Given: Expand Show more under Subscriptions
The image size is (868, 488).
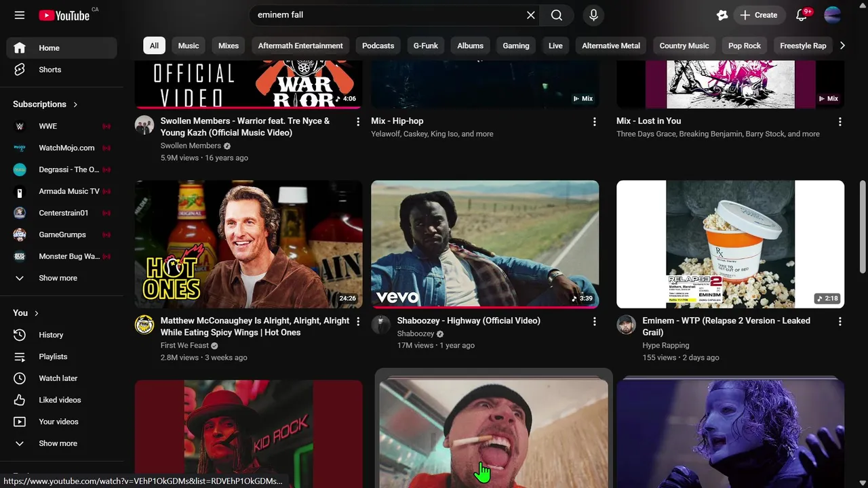Looking at the screenshot, I should coord(62,278).
